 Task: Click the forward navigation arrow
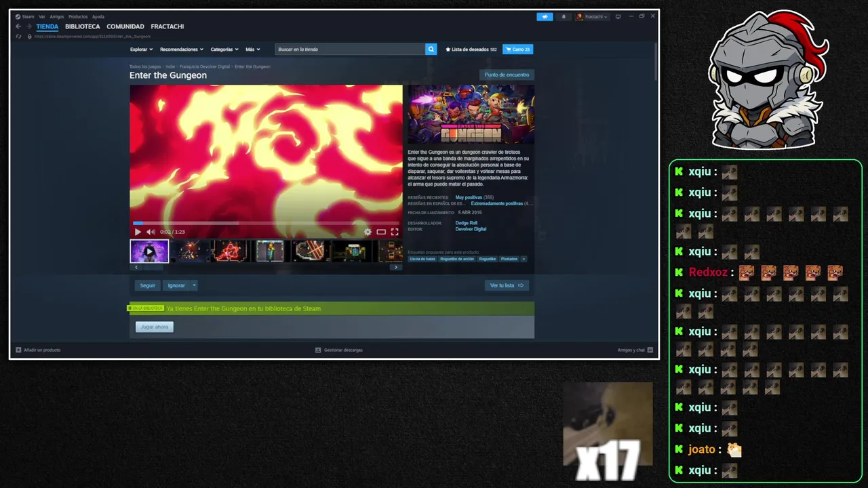tap(28, 26)
